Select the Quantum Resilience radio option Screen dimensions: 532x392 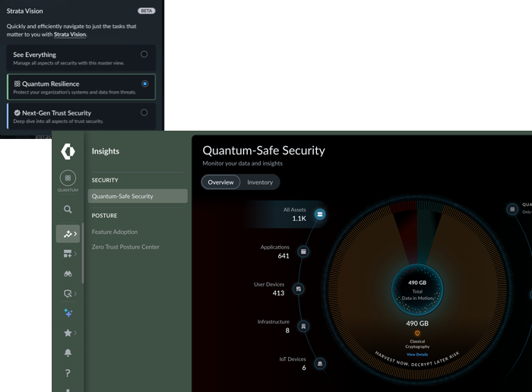point(144,84)
